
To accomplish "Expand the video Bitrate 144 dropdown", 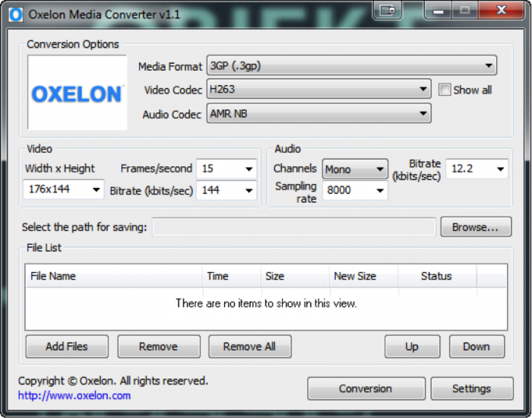I will (226, 190).
